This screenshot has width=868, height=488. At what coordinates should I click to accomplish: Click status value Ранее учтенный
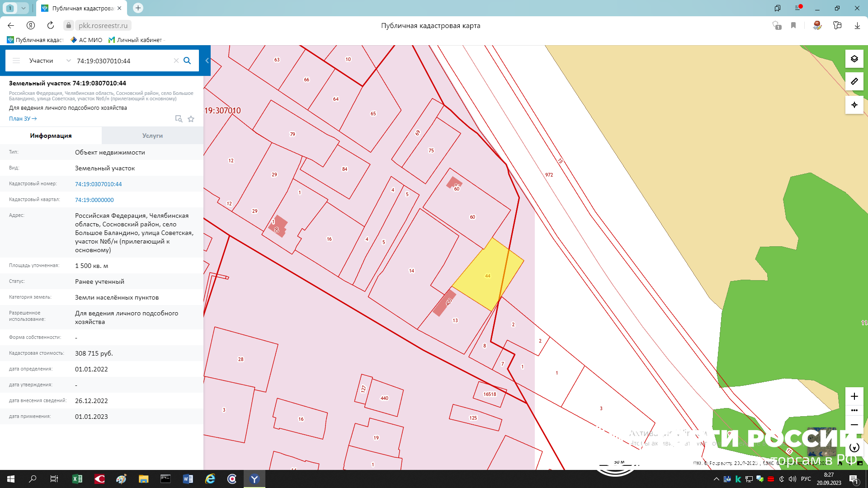99,282
